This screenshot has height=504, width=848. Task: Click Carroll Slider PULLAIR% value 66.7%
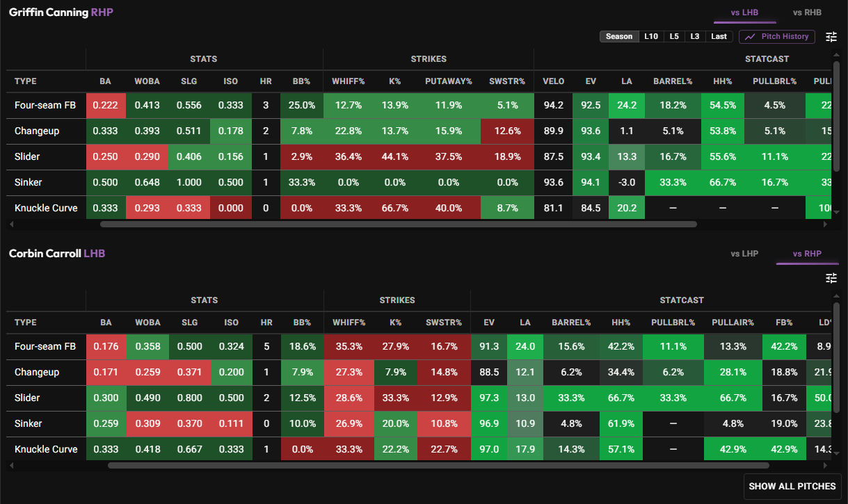733,398
